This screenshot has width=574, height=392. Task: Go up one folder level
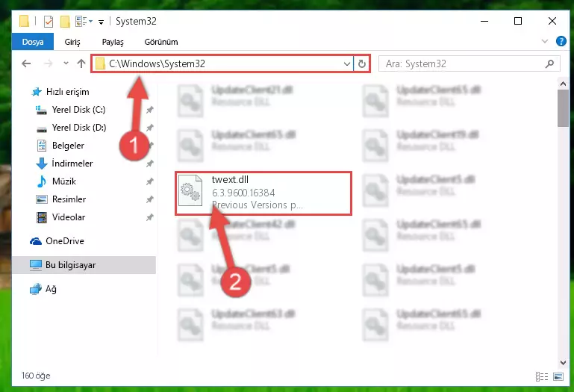(81, 63)
